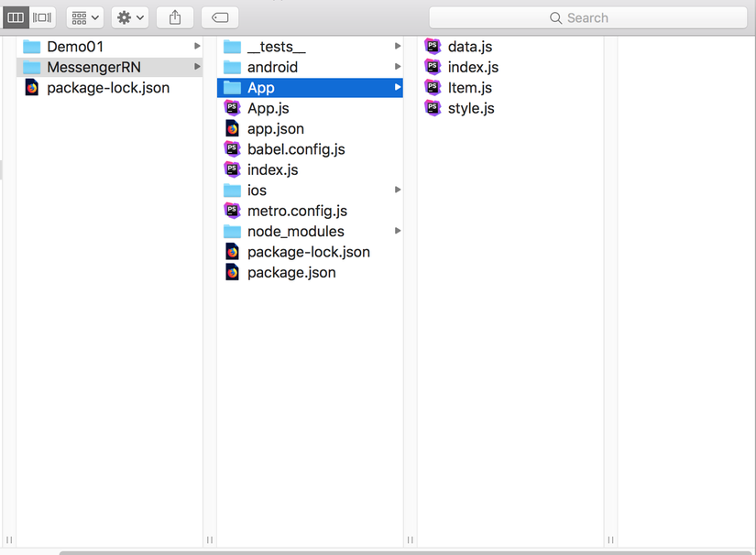Select the Item.js file
The width and height of the screenshot is (756, 555).
(471, 87)
